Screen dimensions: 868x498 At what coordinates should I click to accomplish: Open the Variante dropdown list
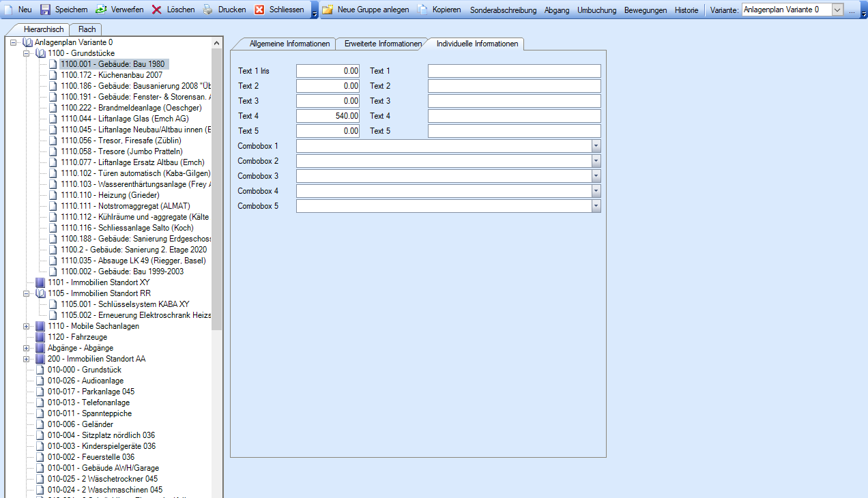(837, 10)
